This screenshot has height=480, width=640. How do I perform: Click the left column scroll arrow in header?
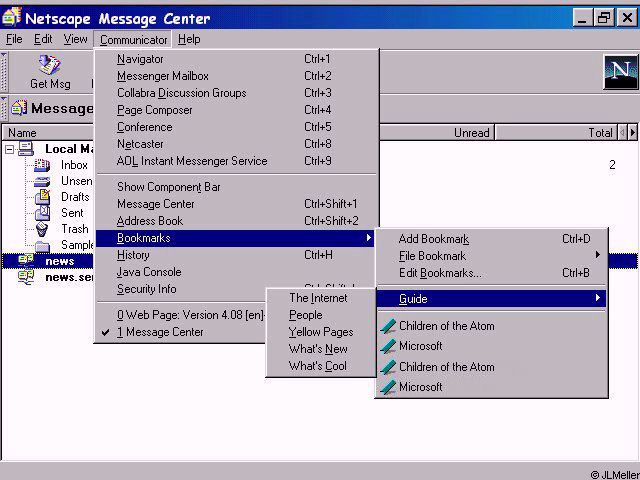tap(622, 132)
